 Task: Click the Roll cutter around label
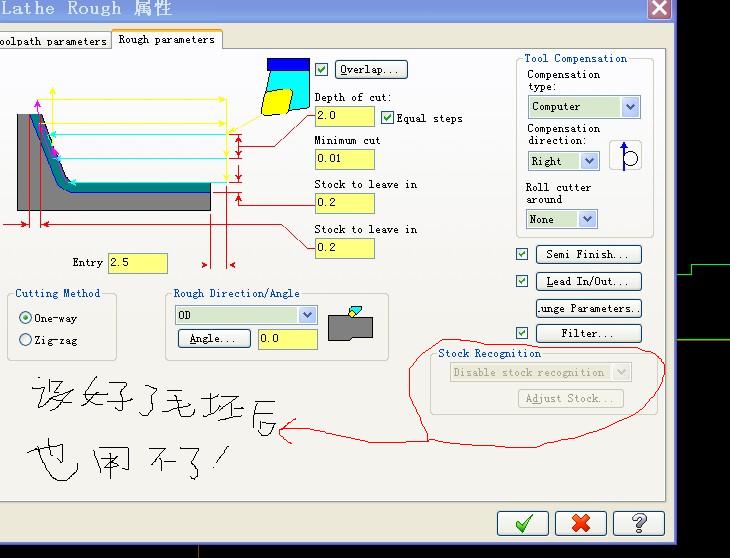coord(558,193)
